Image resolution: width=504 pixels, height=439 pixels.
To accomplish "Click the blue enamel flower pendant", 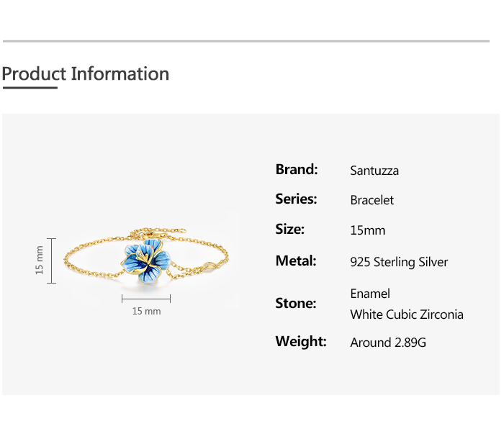I will (x=145, y=261).
